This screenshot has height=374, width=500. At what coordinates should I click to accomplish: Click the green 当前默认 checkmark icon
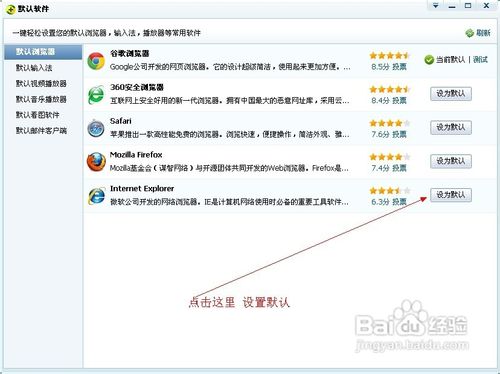429,60
